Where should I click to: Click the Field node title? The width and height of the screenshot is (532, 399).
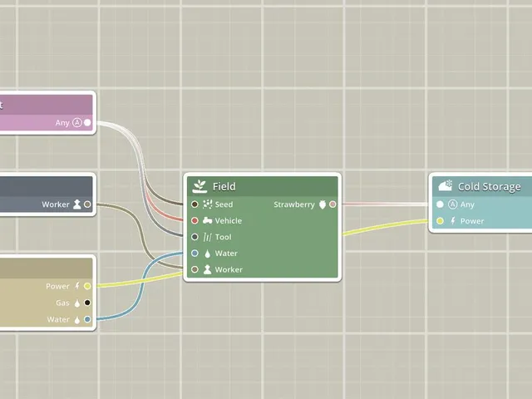click(x=224, y=186)
